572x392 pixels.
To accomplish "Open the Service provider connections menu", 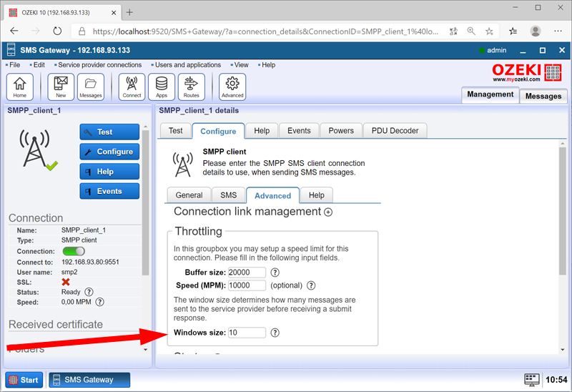I will [99, 65].
